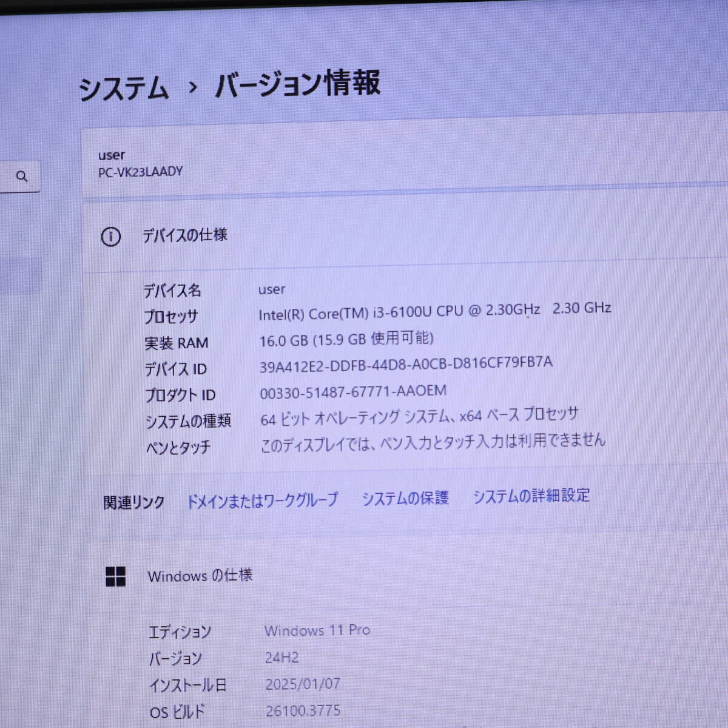Image resolution: width=728 pixels, height=728 pixels.
Task: Select product ID 00330-51487-67771-AAOEM
Action: (x=353, y=392)
